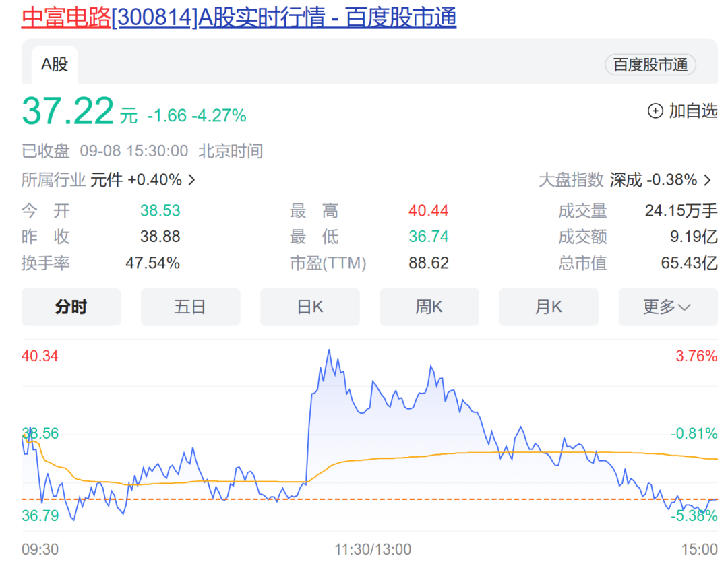Click the 昨收 value 38.88

click(x=160, y=237)
